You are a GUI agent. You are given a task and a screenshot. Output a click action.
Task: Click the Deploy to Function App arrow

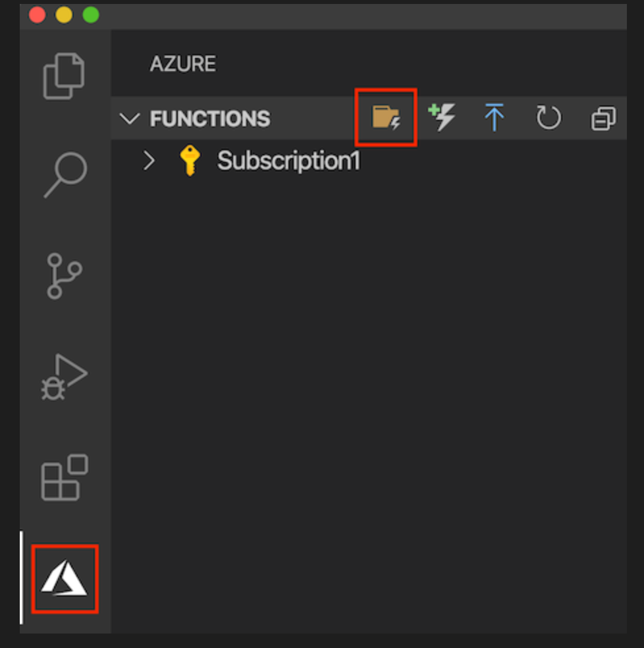494,118
